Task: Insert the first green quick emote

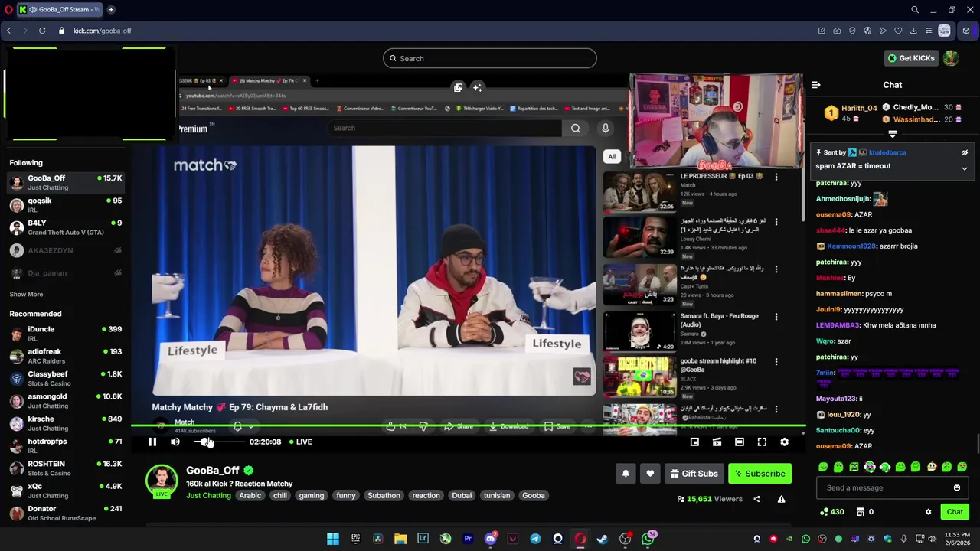Action: pos(823,467)
